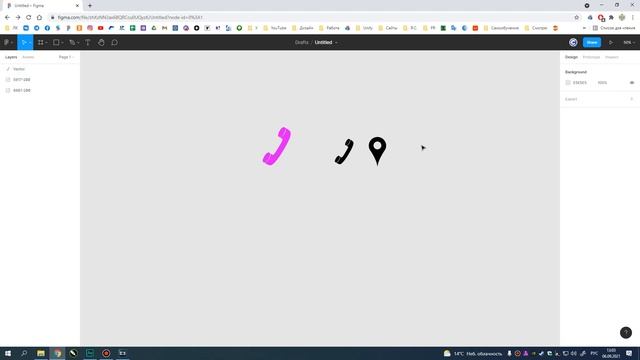Open the Help question mark button
Screen dimensions: 640x360
click(x=626, y=333)
